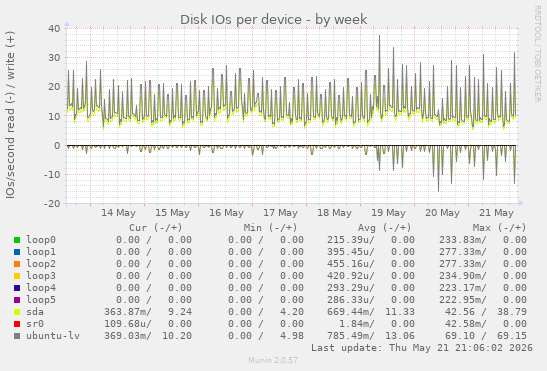Click the 18 May axis label
The height and width of the screenshot is (371, 547).
tap(334, 213)
